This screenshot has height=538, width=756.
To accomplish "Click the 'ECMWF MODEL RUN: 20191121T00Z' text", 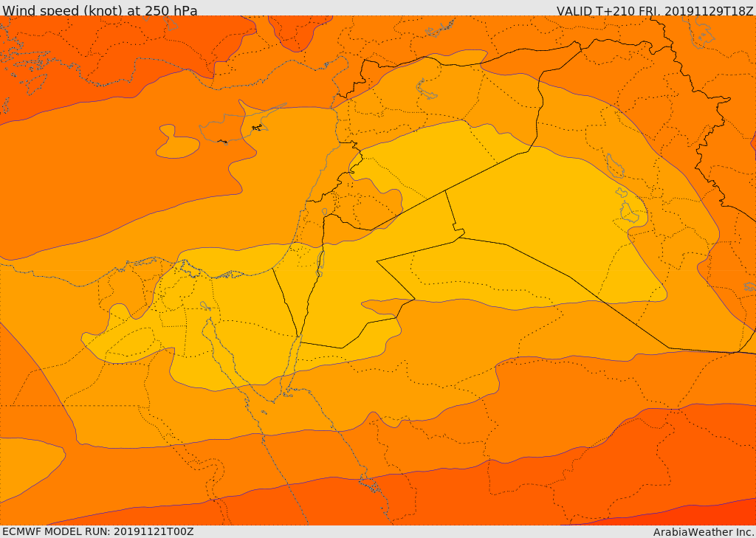I will click(98, 531).
